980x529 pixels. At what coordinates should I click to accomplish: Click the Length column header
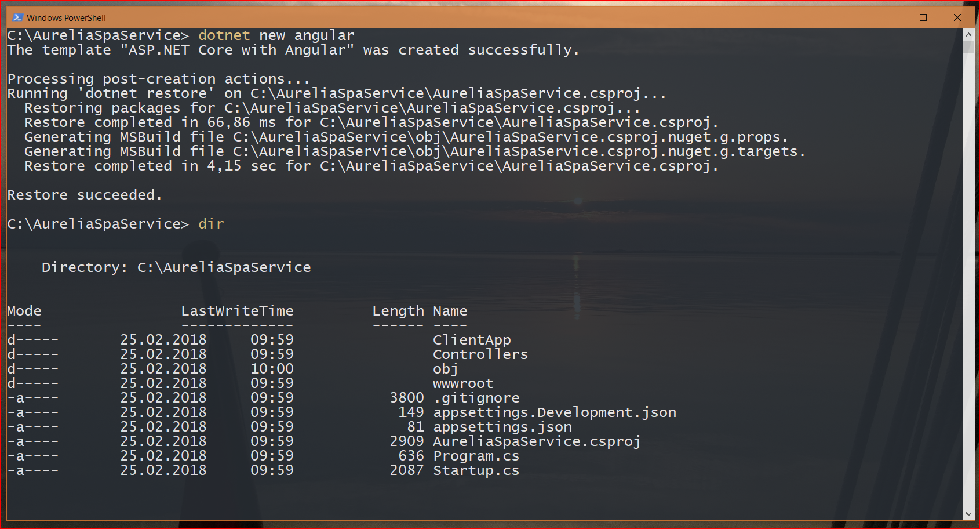(x=398, y=311)
